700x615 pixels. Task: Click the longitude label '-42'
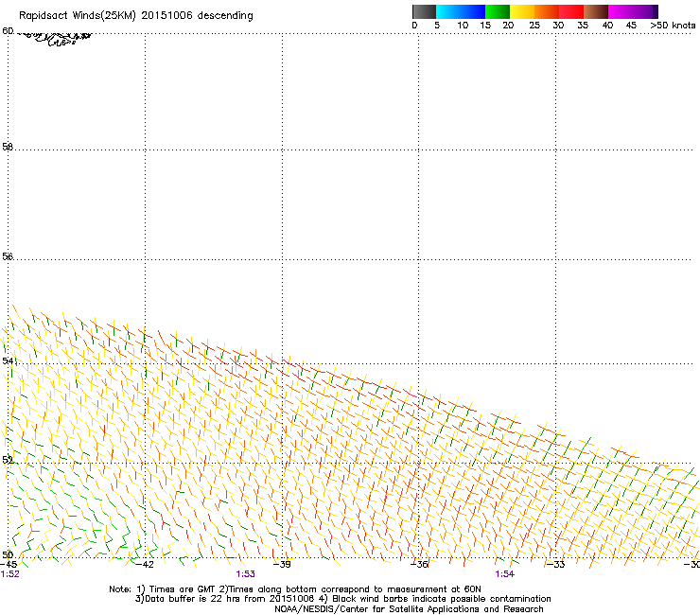(x=145, y=564)
